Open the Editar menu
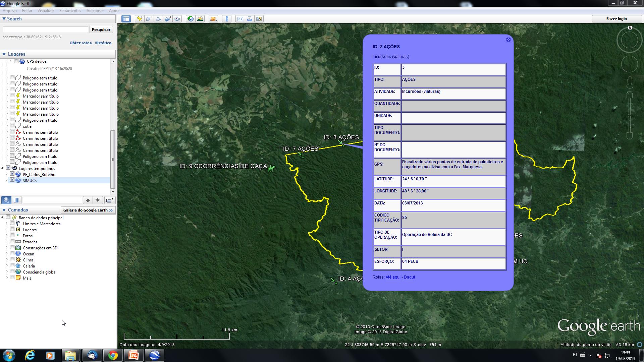The height and width of the screenshot is (362, 644). pyautogui.click(x=27, y=11)
